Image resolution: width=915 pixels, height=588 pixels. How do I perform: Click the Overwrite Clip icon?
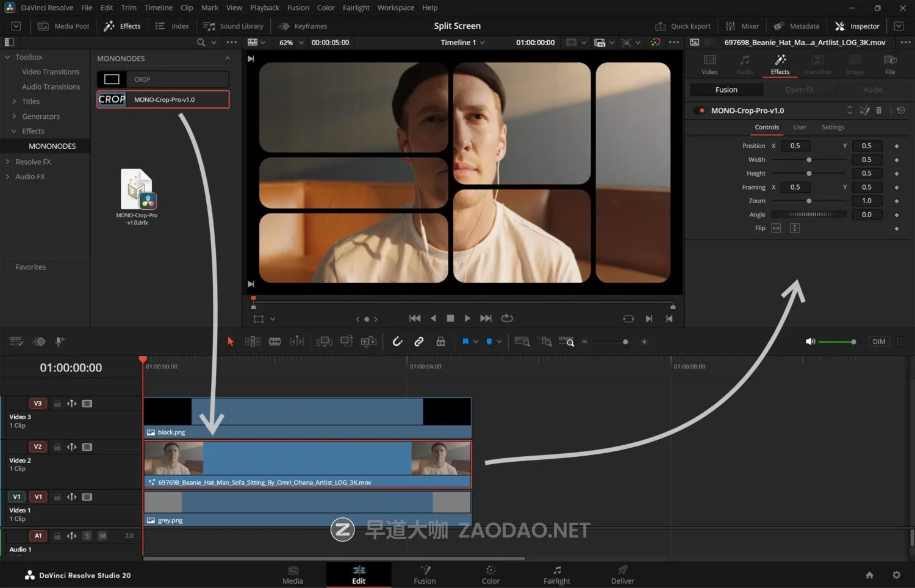[346, 342]
